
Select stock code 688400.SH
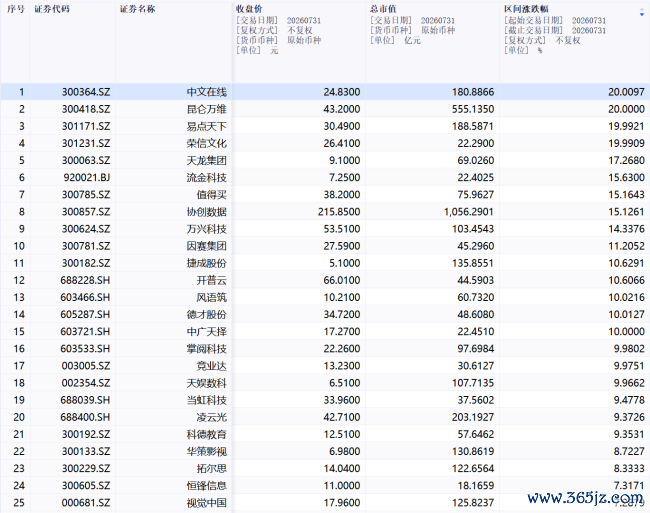85,417
